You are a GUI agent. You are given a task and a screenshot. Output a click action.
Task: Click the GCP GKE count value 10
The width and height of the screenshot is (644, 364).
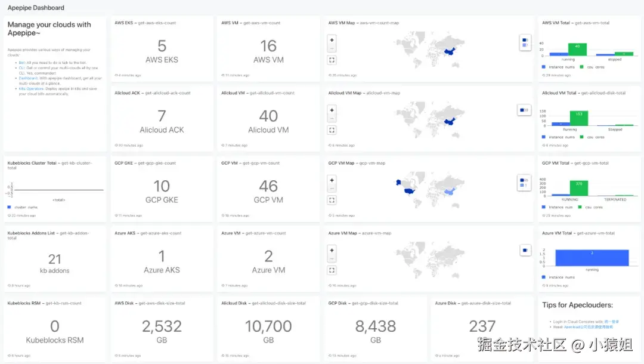(x=162, y=186)
